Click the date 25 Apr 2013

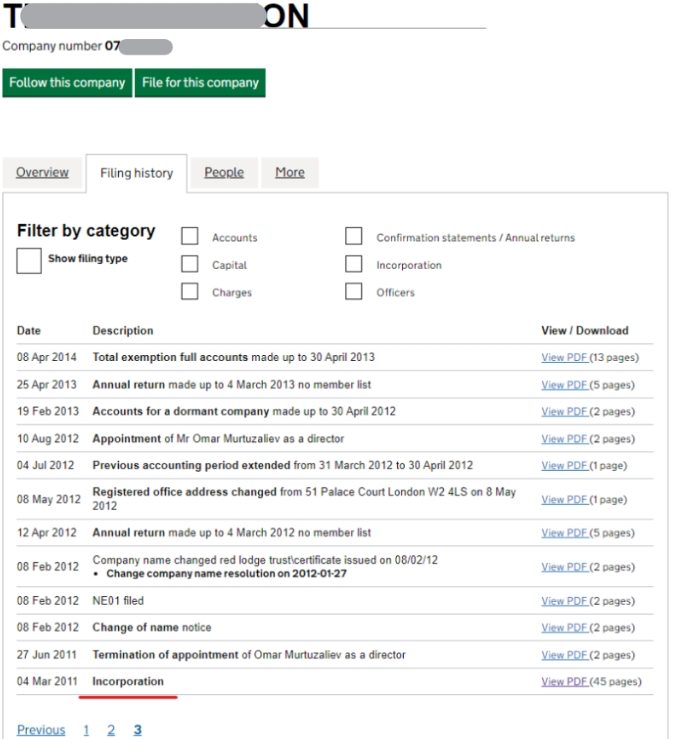[x=47, y=385]
